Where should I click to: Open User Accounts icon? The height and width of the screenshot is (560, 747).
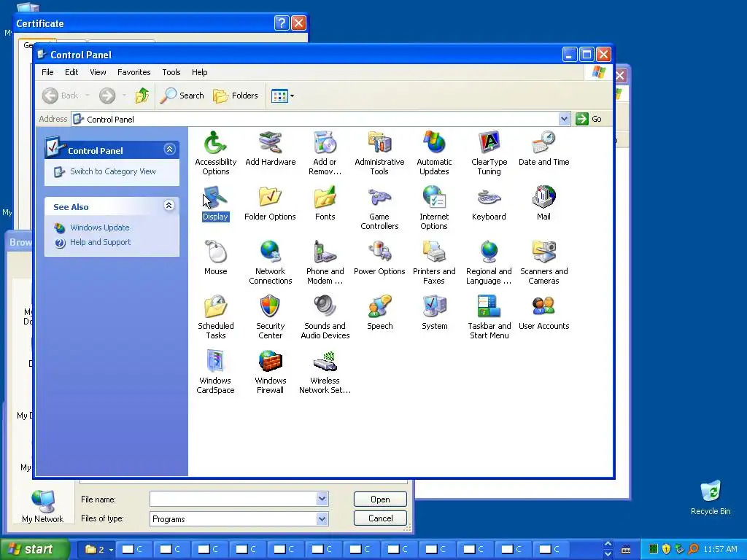(543, 312)
